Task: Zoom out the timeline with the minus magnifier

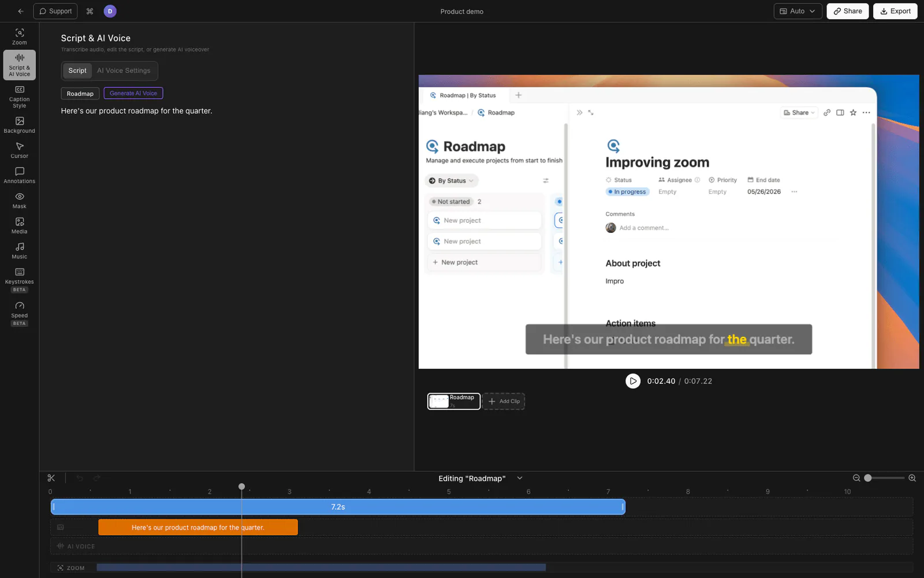Action: click(x=856, y=478)
